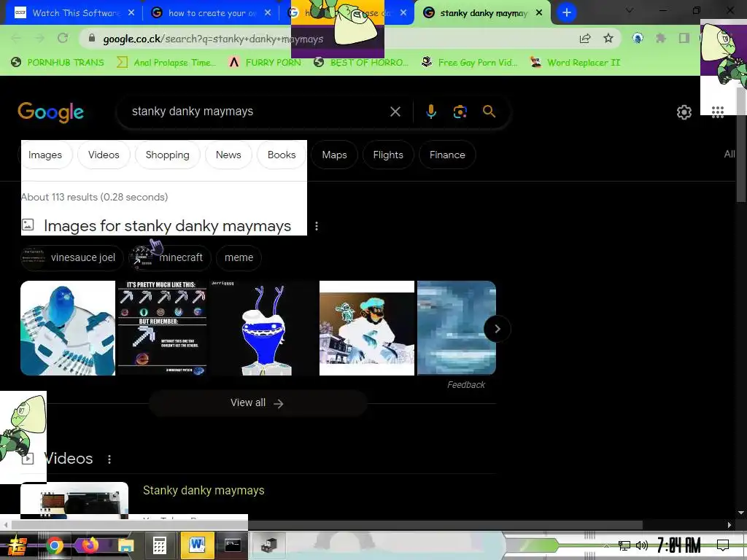
Task: Open the inverted-color Mario figure thumbnail
Action: pyautogui.click(x=367, y=328)
